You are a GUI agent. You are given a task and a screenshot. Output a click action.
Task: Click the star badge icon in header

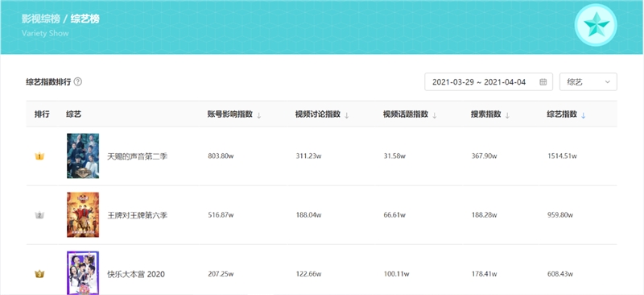point(596,25)
